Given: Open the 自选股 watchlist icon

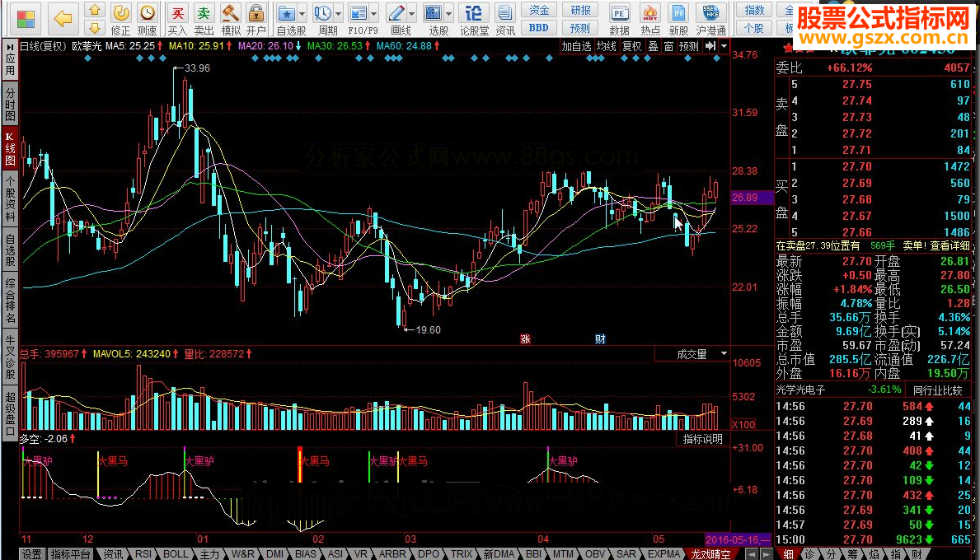Looking at the screenshot, I should click(x=287, y=20).
